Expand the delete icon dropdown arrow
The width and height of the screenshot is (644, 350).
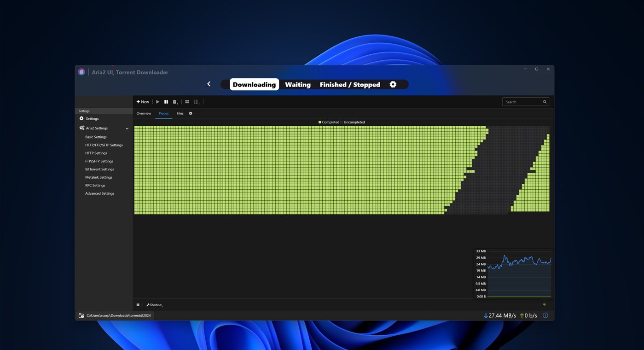click(176, 103)
